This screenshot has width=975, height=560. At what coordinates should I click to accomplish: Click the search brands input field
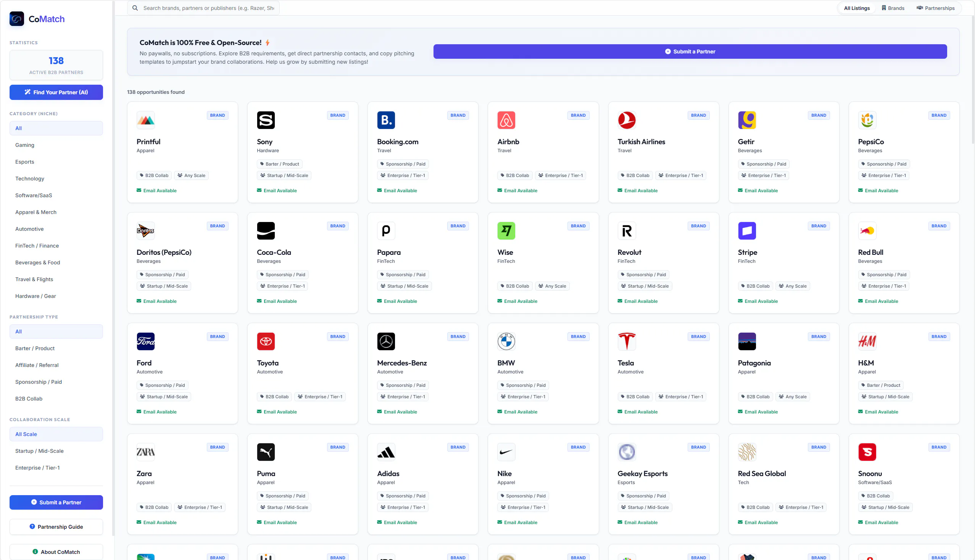point(203,8)
